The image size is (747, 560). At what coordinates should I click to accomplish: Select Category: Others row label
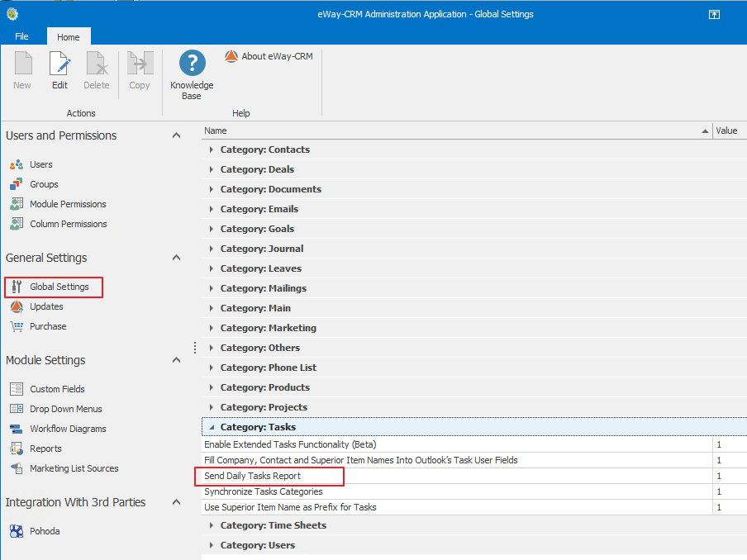(x=260, y=348)
